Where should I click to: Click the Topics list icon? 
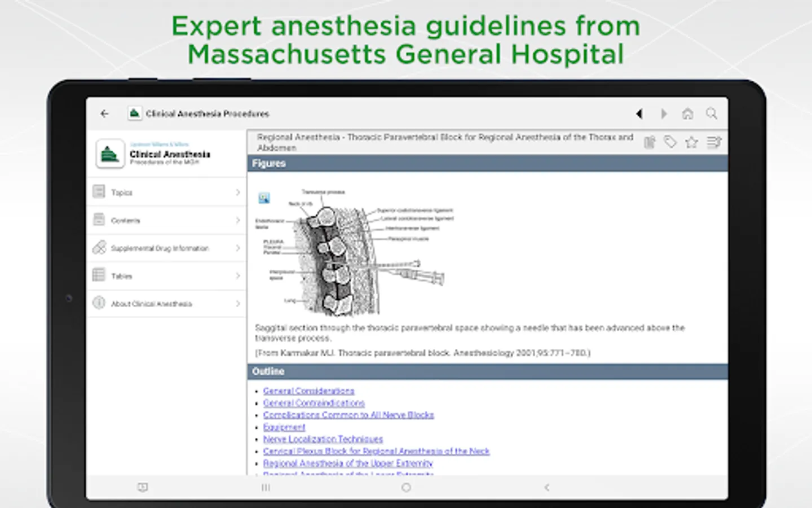(x=99, y=192)
